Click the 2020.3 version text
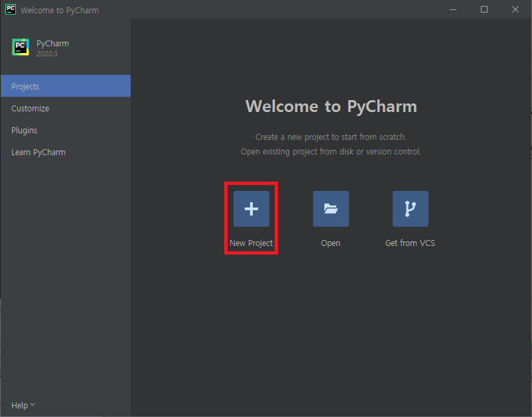 tap(47, 54)
